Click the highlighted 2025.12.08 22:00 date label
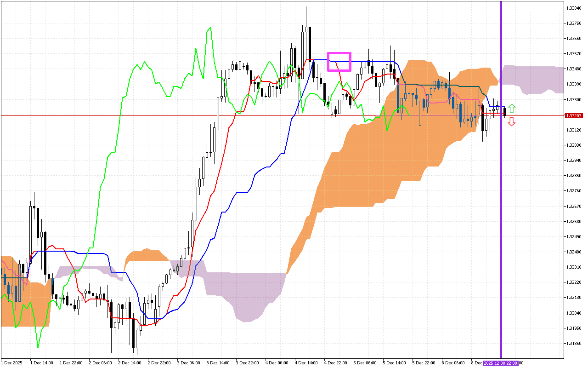588x368 pixels. [x=502, y=363]
